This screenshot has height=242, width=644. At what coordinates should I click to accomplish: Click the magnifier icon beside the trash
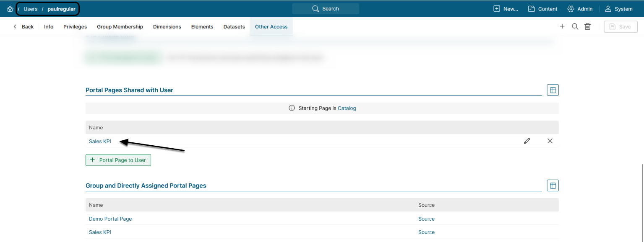575,26
